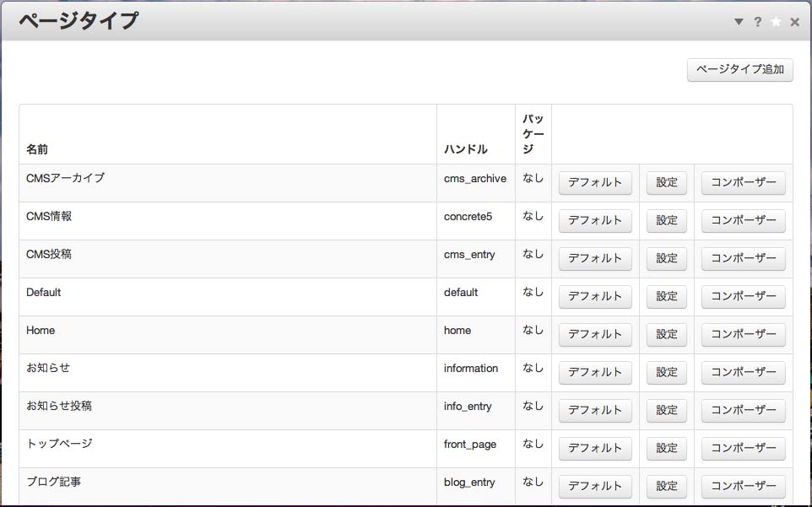This screenshot has width=812, height=507.
Task: Select the トップページ name cell
Action: [228, 449]
